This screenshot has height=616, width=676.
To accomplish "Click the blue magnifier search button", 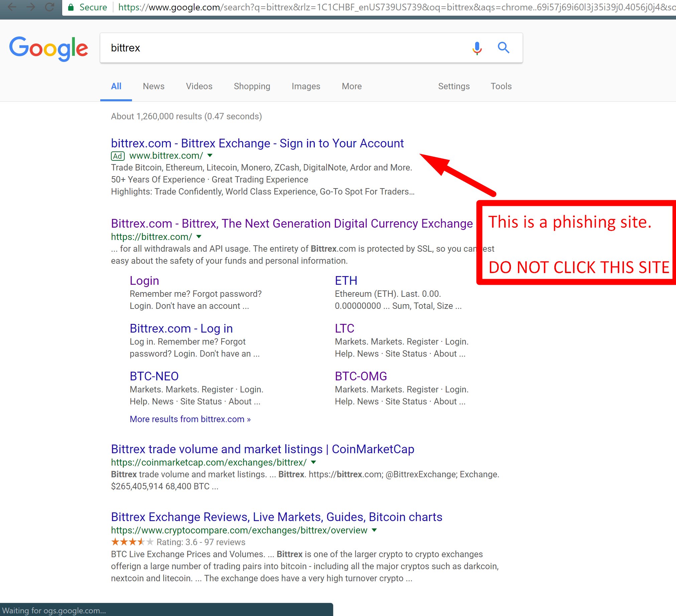I will (503, 47).
